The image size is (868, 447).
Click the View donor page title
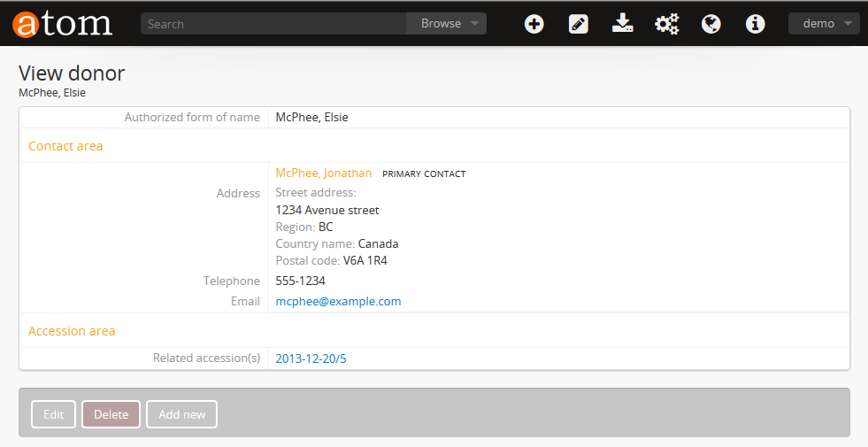click(x=72, y=73)
